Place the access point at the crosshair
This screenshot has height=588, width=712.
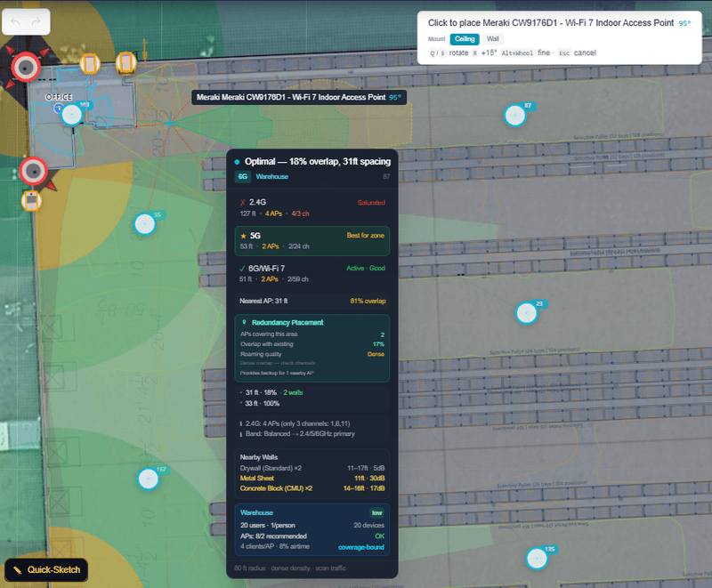[170, 123]
